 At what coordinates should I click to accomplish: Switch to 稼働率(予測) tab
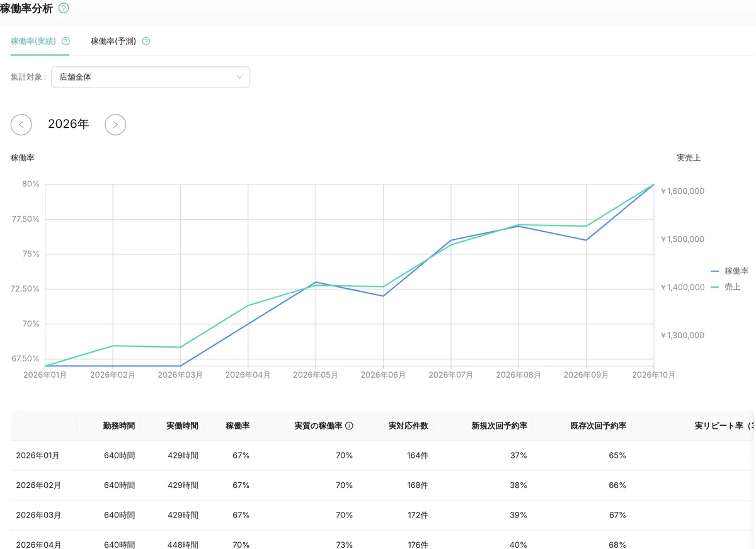tap(113, 41)
